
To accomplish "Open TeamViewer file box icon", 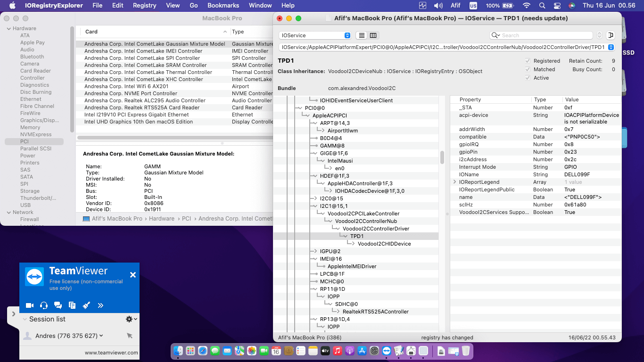I will 72,305.
